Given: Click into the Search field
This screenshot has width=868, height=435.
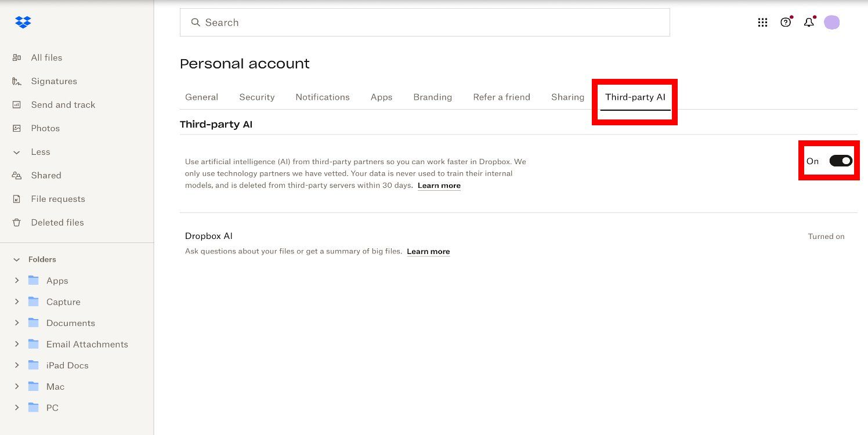Looking at the screenshot, I should (425, 23).
